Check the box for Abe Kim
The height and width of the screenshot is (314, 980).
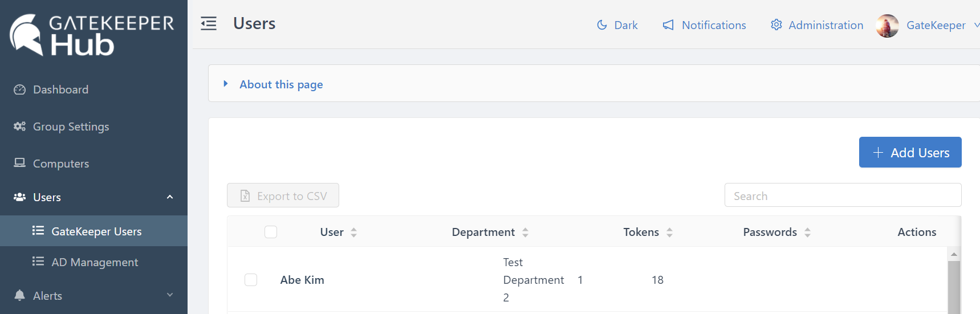point(251,280)
